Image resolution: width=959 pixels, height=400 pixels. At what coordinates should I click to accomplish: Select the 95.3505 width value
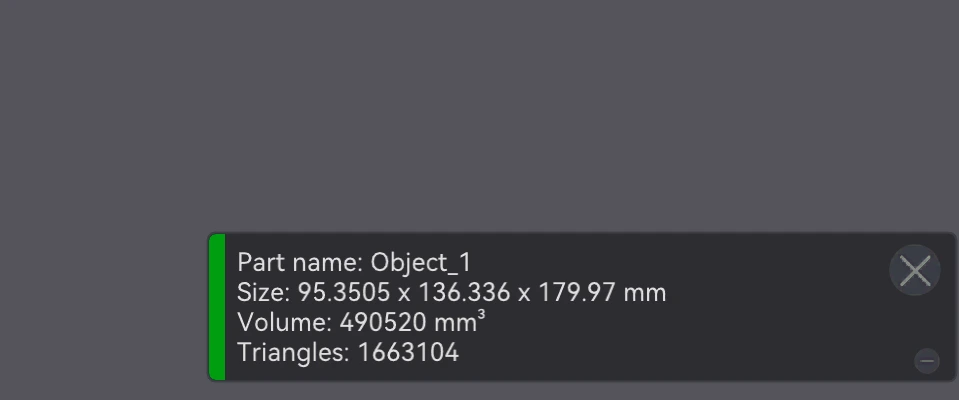[344, 292]
